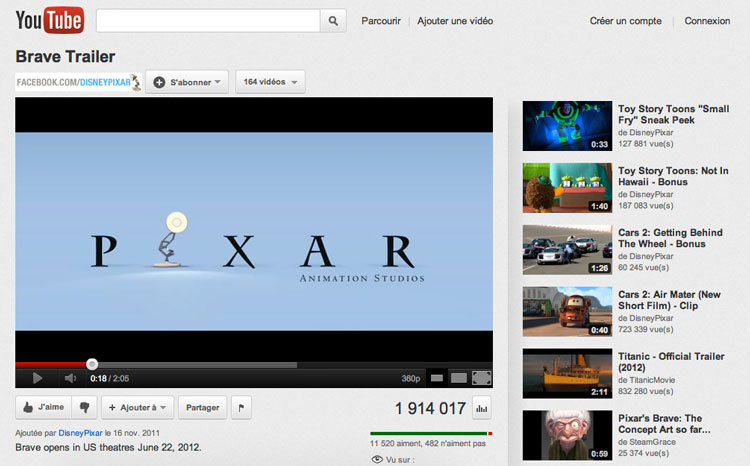Image resolution: width=750 pixels, height=466 pixels.
Task: Click the progress bar scrubber handle
Action: pyautogui.click(x=92, y=365)
